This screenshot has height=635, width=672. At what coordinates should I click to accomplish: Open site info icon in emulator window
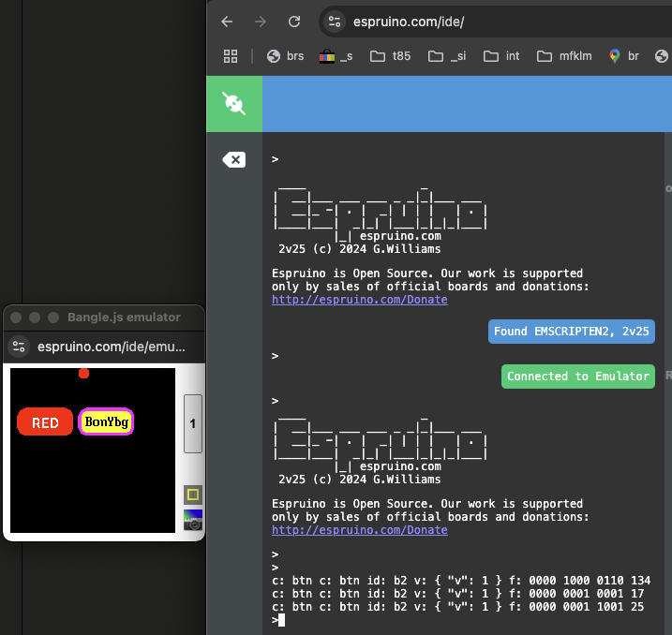[x=19, y=347]
